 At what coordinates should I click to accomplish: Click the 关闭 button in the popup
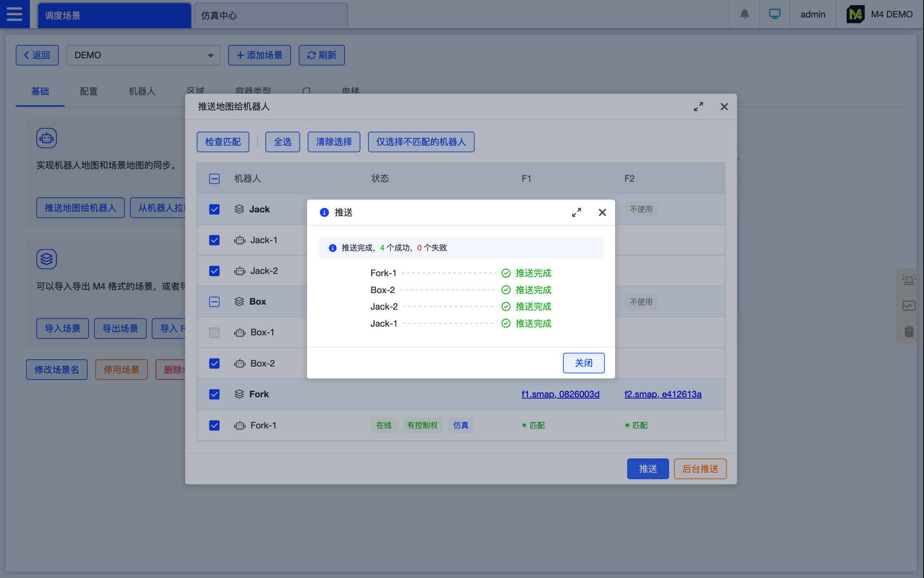click(x=583, y=363)
